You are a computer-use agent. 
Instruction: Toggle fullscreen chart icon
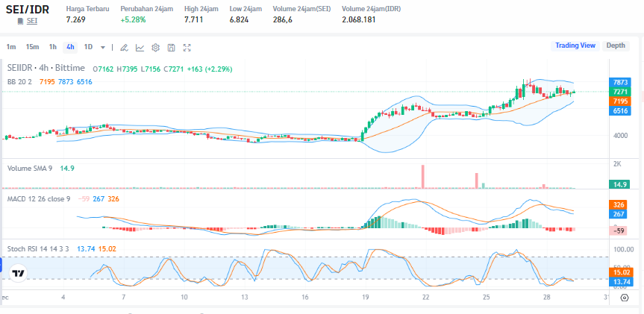[187, 48]
